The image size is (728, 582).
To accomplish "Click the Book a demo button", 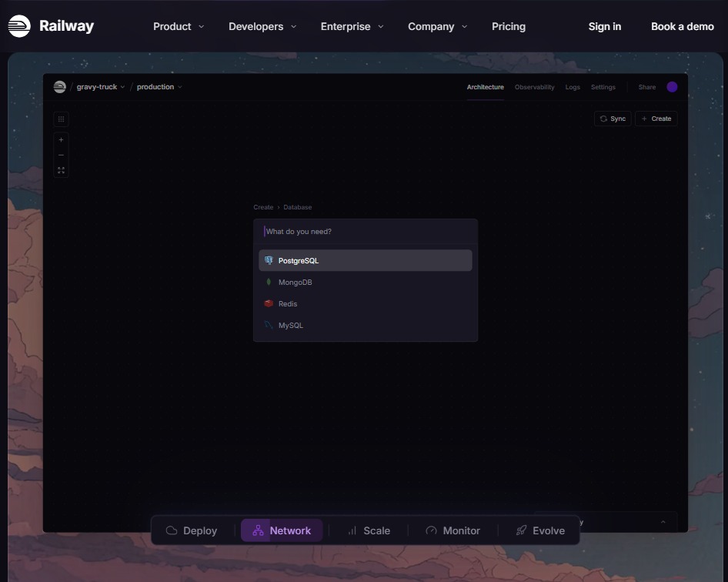I will point(681,26).
